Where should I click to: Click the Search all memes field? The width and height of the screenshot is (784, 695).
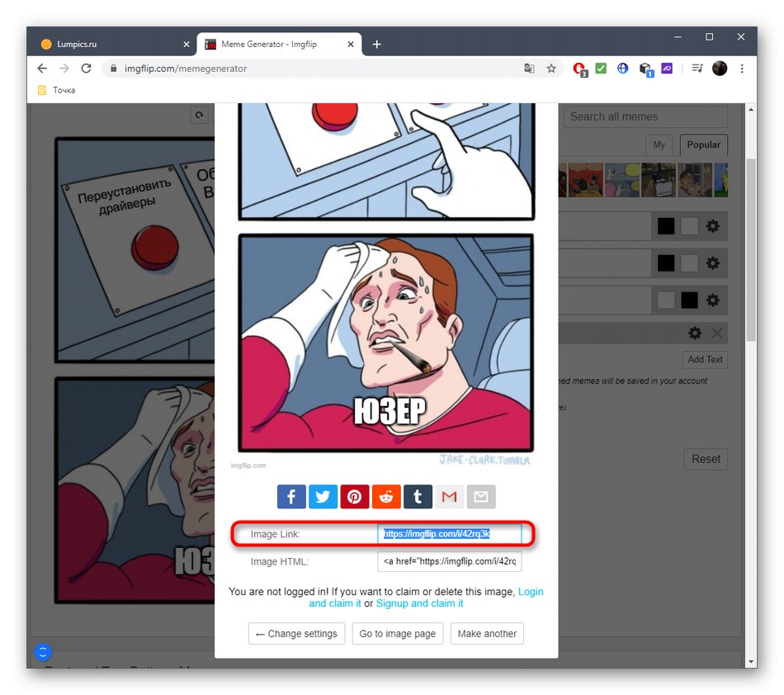(x=645, y=116)
